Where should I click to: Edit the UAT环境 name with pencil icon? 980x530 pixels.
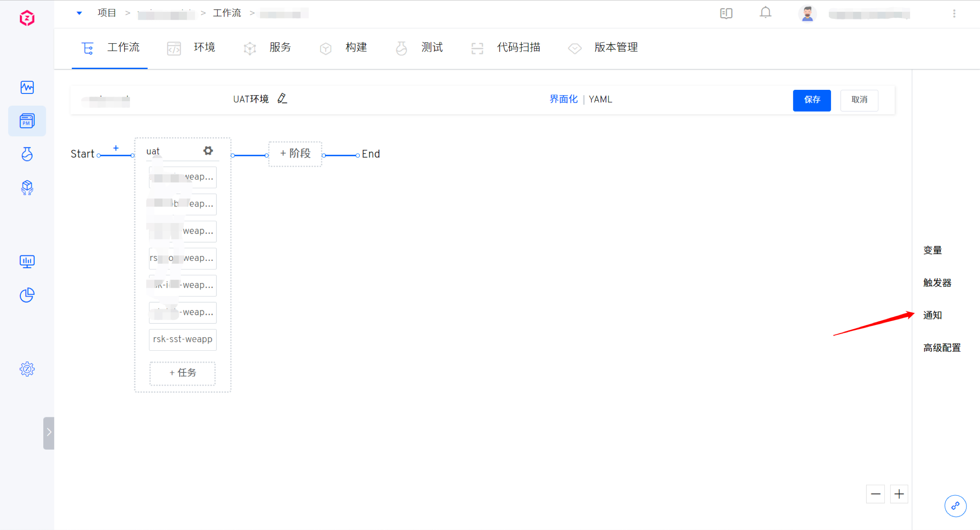click(x=282, y=98)
